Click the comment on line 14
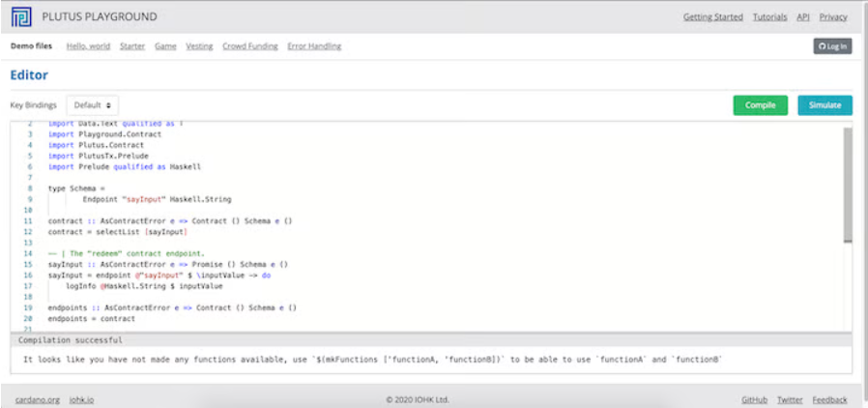Screen dimensions: 868x408 [x=127, y=253]
